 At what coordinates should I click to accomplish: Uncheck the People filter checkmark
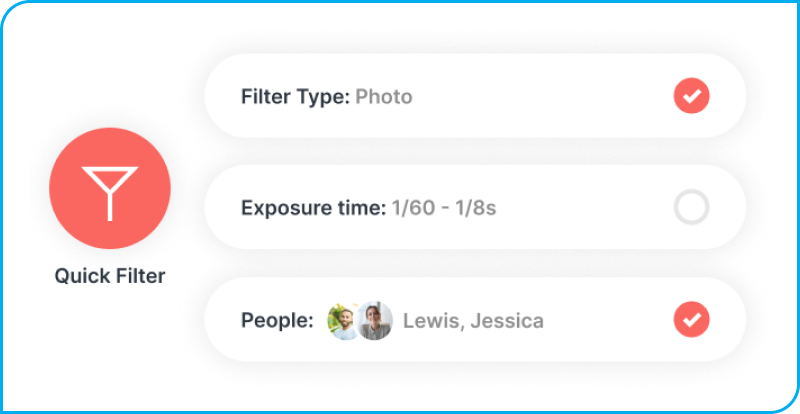point(691,320)
